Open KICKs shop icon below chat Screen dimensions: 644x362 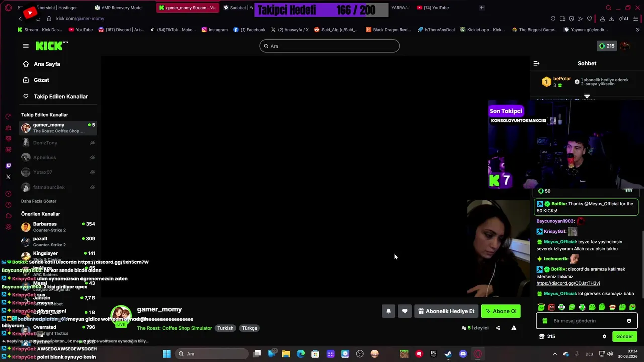pos(542,337)
